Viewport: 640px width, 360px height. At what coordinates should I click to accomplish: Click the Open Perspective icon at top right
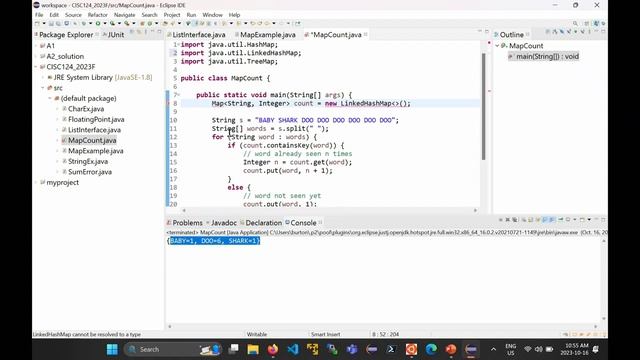[587, 24]
